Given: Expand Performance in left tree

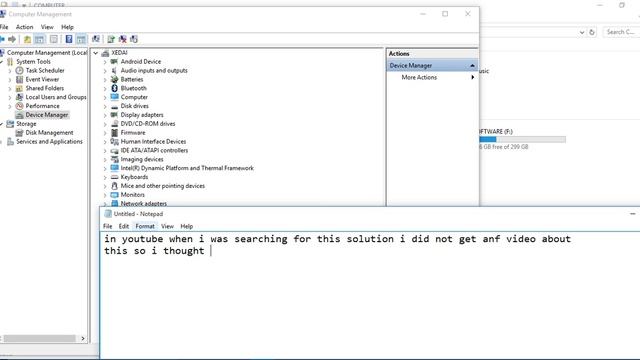Looking at the screenshot, I should point(10,106).
